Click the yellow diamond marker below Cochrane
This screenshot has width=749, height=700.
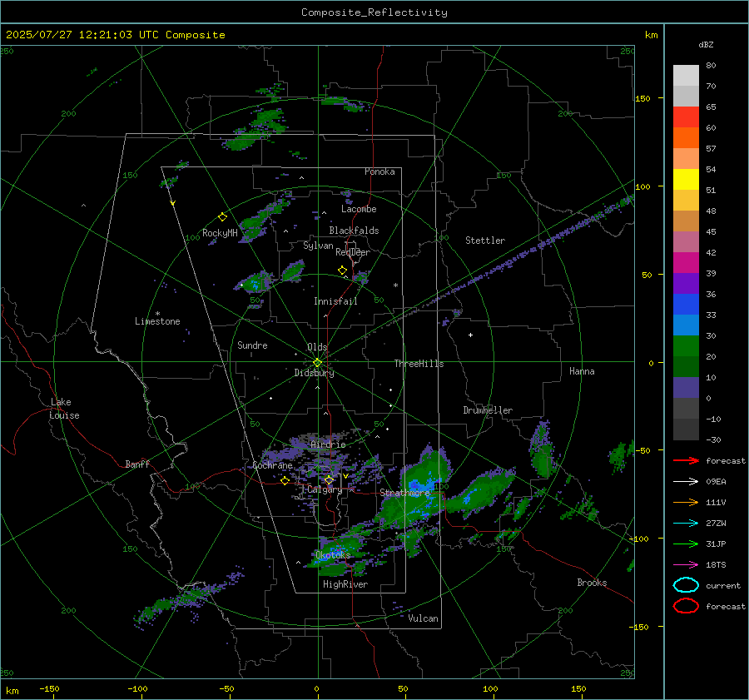coord(285,481)
